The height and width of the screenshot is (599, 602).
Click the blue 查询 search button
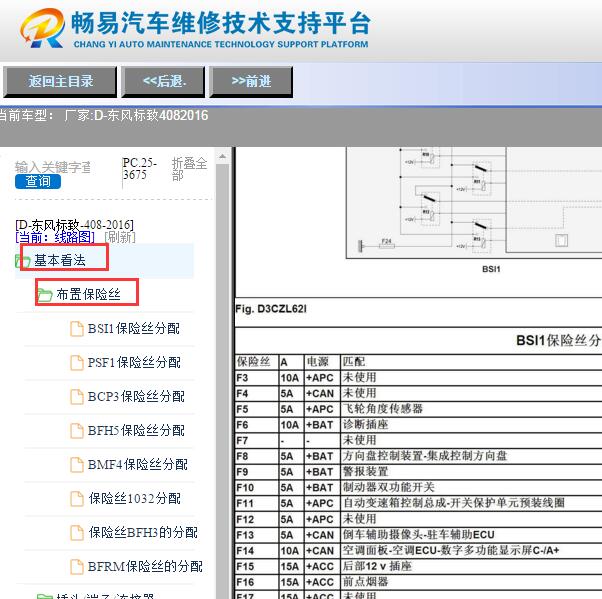38,181
